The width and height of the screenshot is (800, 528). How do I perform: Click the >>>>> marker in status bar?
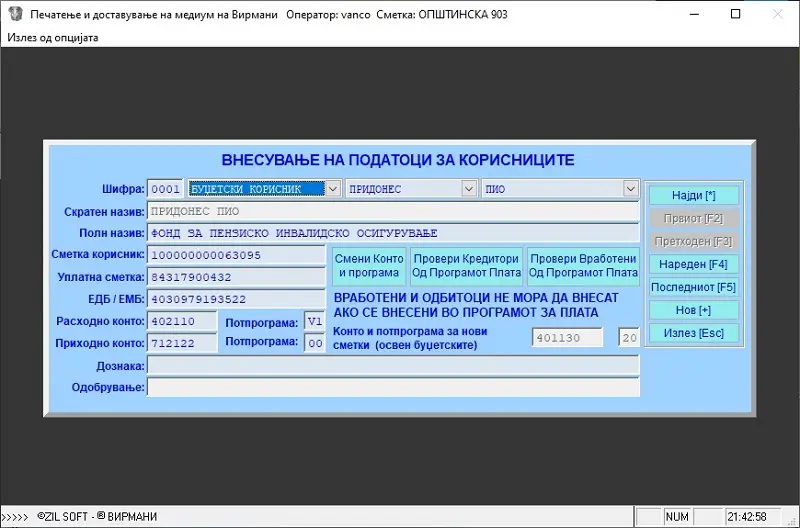[15, 517]
